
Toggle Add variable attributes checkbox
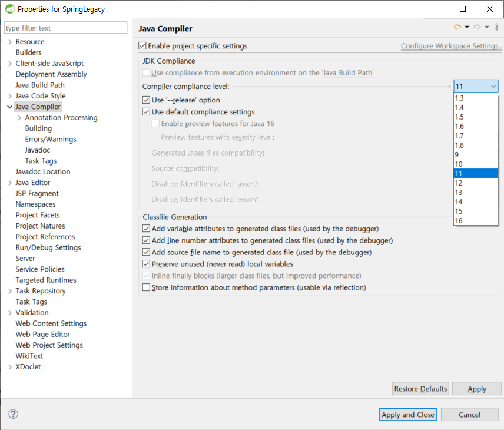[x=146, y=229]
